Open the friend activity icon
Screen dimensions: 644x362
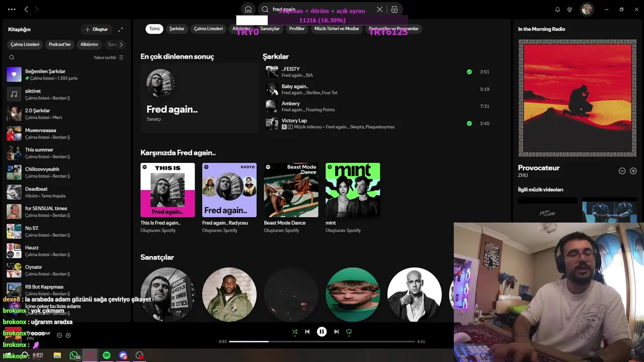point(570,9)
